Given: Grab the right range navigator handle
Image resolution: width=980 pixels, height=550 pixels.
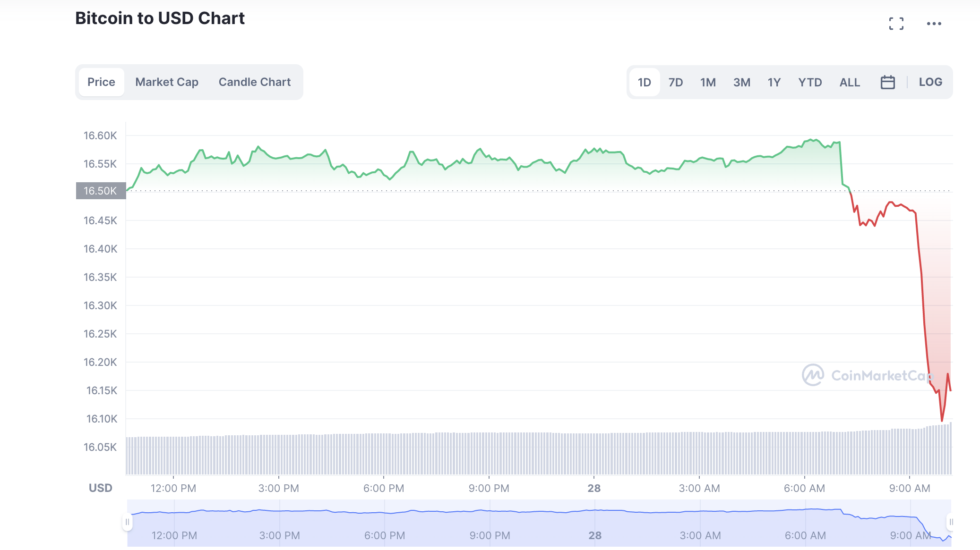Looking at the screenshot, I should 951,522.
